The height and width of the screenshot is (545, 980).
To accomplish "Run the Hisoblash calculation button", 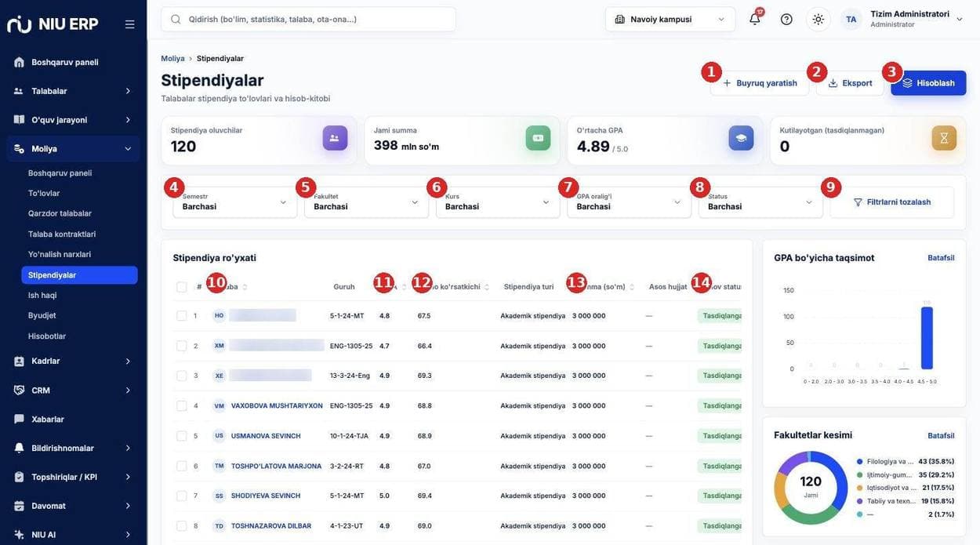I will click(x=928, y=83).
